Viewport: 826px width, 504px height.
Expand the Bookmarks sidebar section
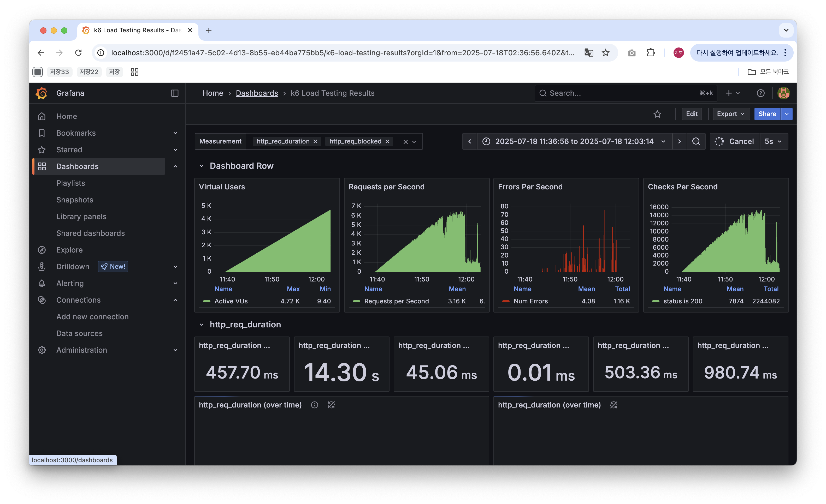[175, 133]
